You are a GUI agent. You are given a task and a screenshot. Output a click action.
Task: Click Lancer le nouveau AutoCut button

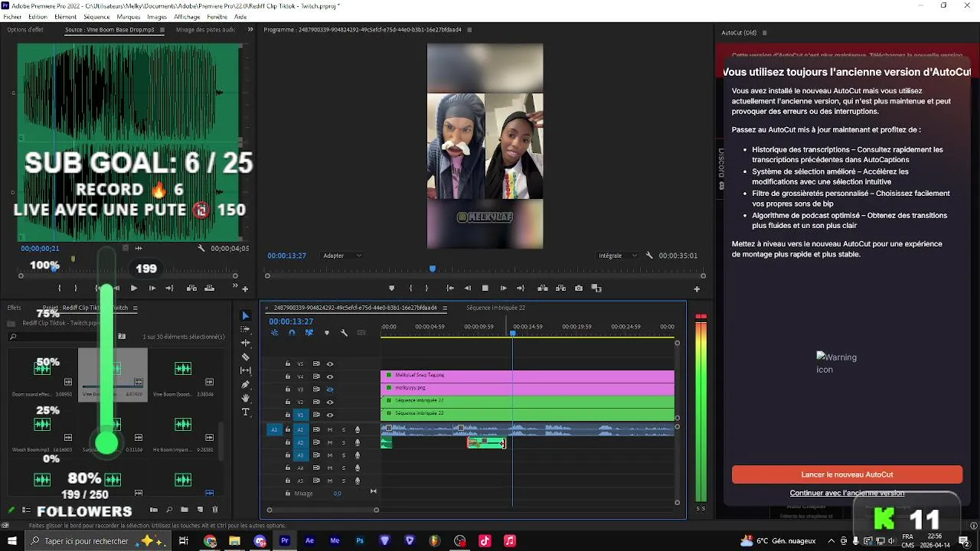click(847, 474)
